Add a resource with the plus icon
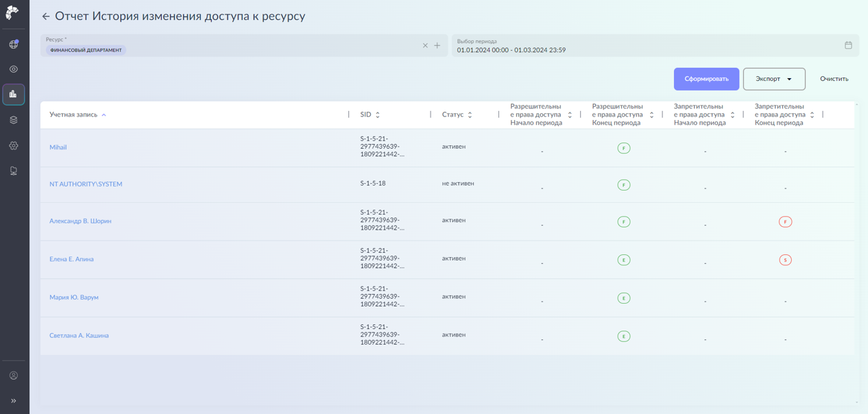The height and width of the screenshot is (414, 868). [x=437, y=46]
